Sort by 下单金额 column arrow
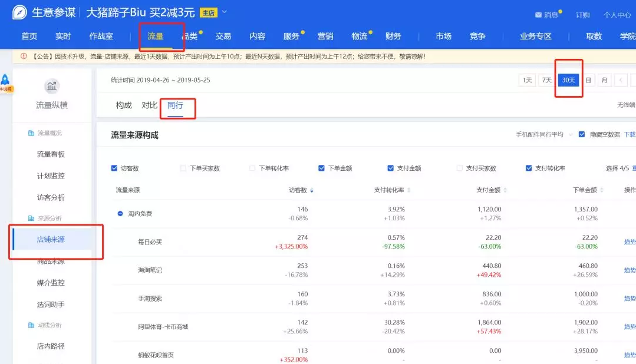The image size is (636, 364). pos(602,190)
